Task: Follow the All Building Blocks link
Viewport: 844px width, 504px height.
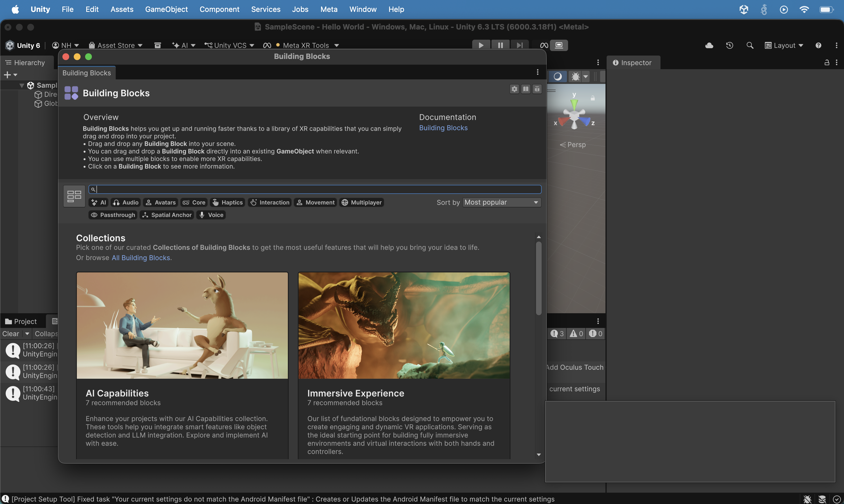Action: (141, 258)
